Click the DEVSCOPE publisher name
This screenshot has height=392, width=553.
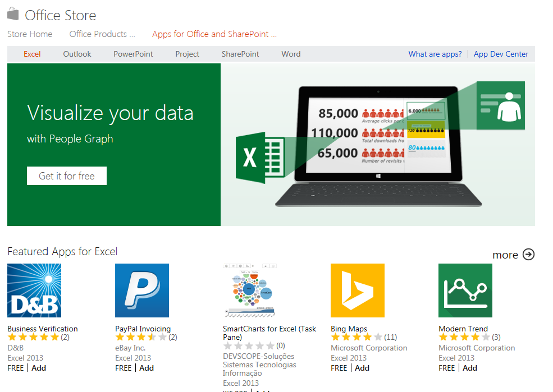pyautogui.click(x=259, y=365)
